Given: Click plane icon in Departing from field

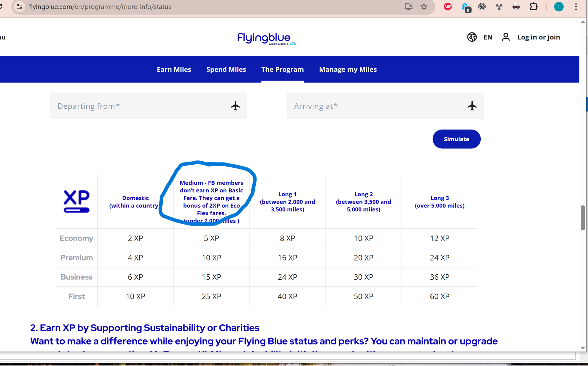Looking at the screenshot, I should click(x=235, y=106).
